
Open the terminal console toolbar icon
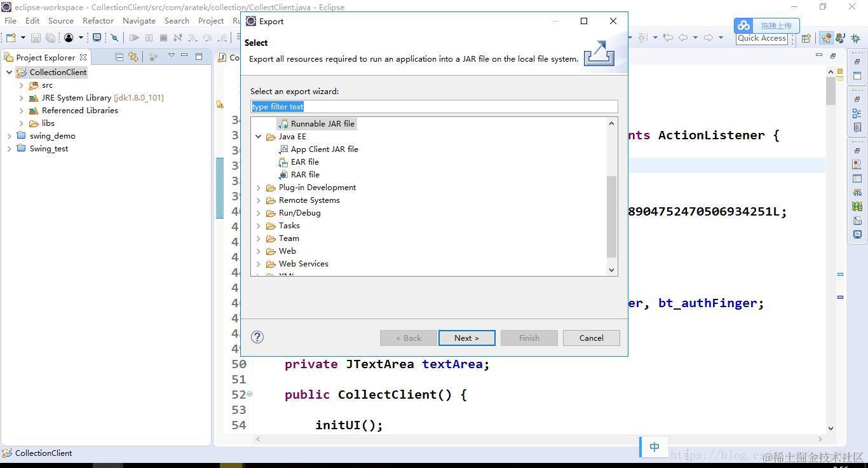[97, 38]
